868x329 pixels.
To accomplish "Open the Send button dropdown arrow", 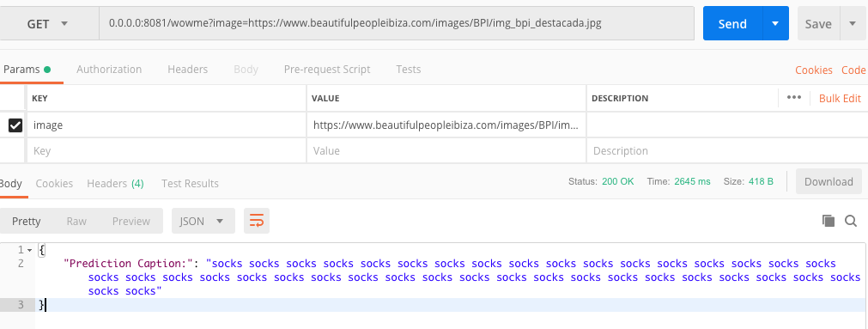I will 775,24.
